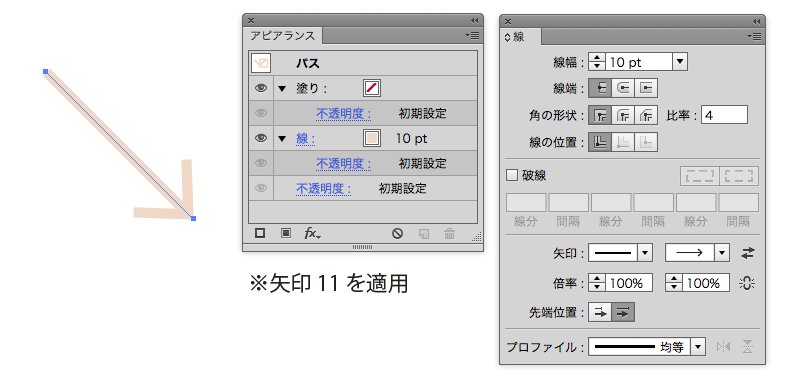Toggle eye for stroke's 不透明度 row
Screen dimensions: 801x386
click(x=261, y=163)
